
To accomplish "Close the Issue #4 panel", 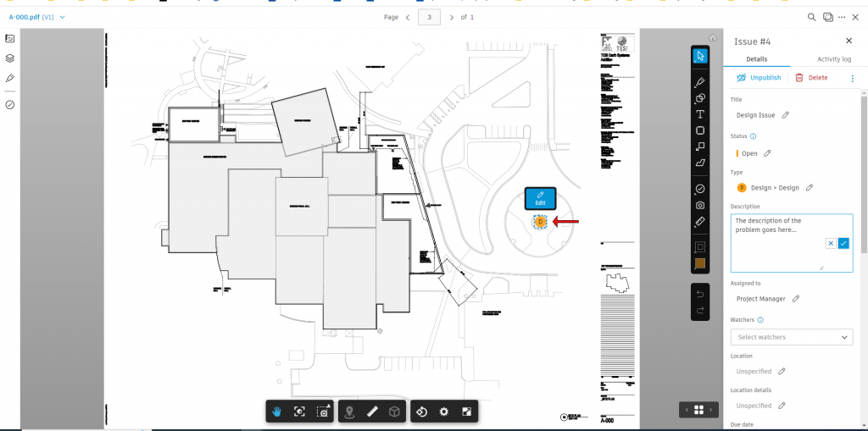I will click(849, 41).
